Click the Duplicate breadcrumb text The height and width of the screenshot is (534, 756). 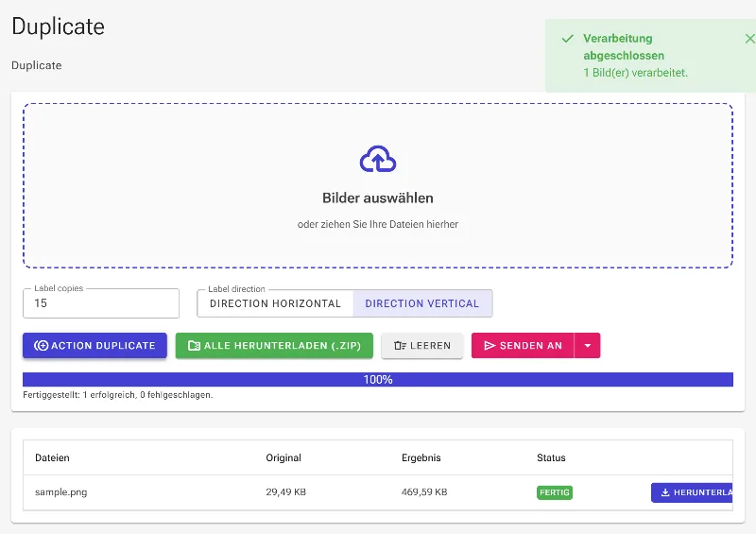pyautogui.click(x=37, y=65)
